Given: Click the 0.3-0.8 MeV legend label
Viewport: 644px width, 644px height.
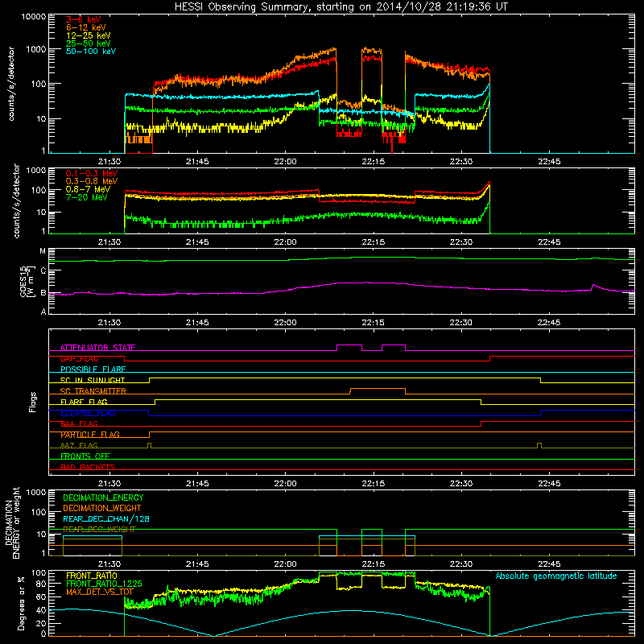Looking at the screenshot, I should [x=92, y=181].
